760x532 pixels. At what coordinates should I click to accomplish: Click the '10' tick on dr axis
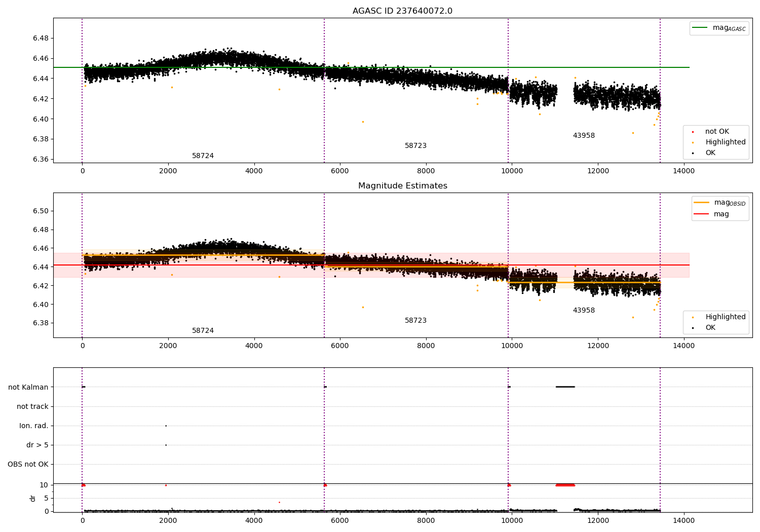click(x=44, y=485)
